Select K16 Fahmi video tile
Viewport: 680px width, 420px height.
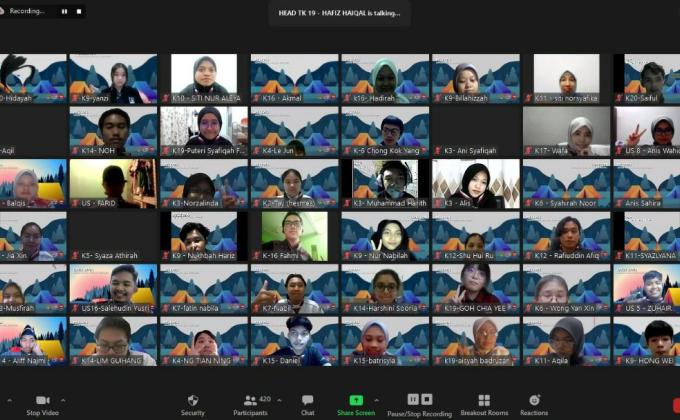click(x=295, y=235)
